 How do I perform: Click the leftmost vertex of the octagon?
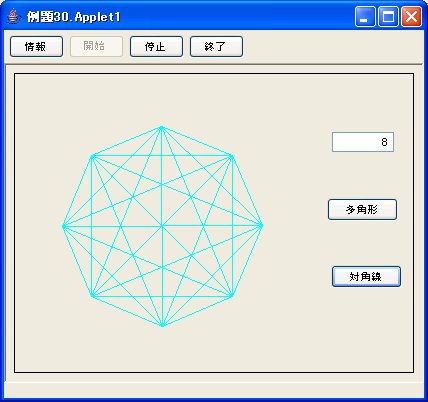(x=64, y=226)
